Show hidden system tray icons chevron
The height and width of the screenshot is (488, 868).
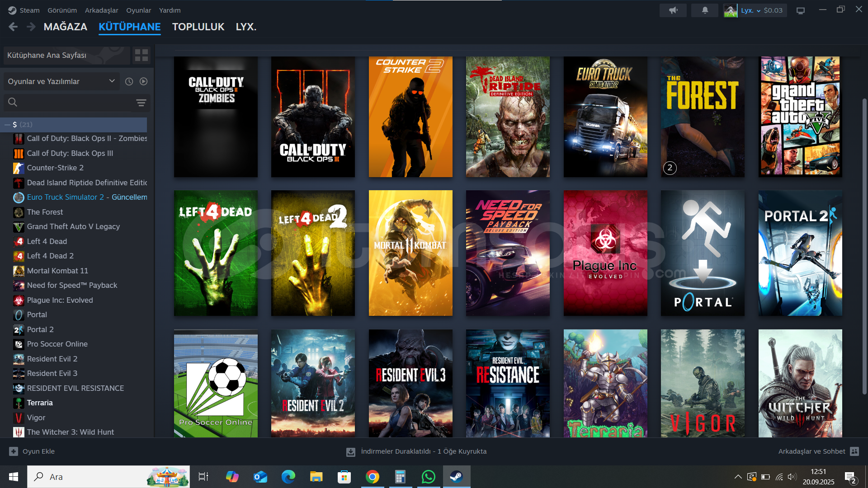pyautogui.click(x=738, y=477)
